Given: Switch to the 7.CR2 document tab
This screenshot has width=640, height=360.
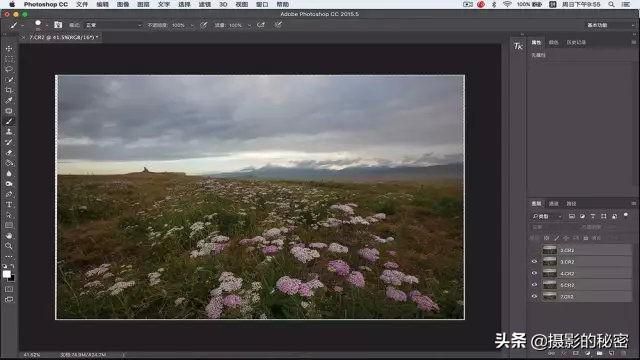Looking at the screenshot, I should 61,37.
